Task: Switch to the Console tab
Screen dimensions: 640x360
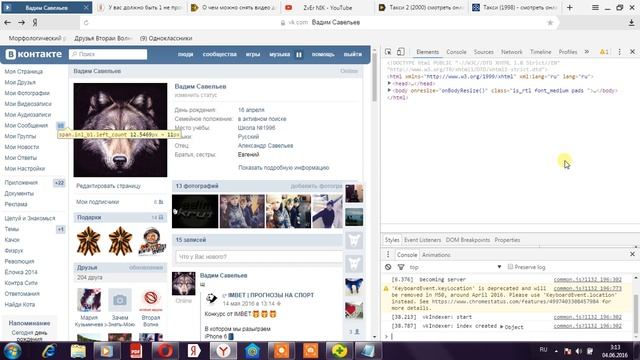Action: coord(456,52)
